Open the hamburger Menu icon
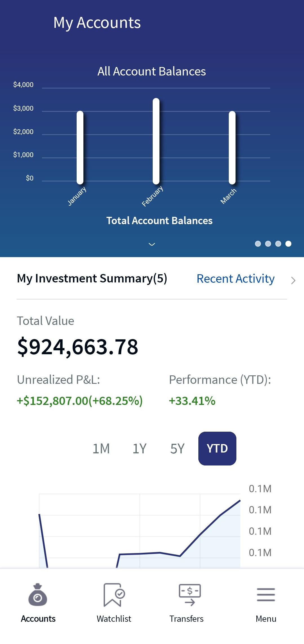Screen dimensions: 304x644 pos(266,594)
